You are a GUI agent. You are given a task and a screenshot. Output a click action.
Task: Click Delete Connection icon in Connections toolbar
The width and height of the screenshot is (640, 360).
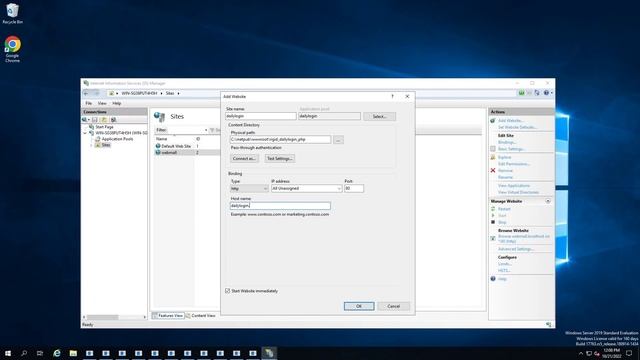coord(113,120)
